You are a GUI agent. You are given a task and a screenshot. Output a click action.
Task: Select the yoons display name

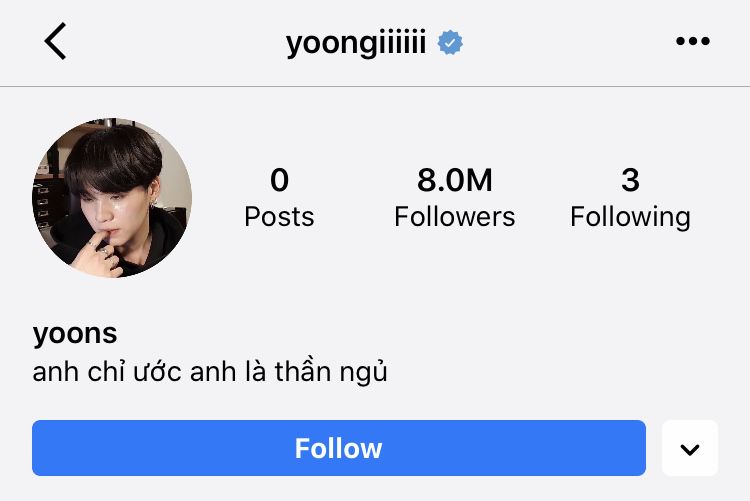point(75,334)
